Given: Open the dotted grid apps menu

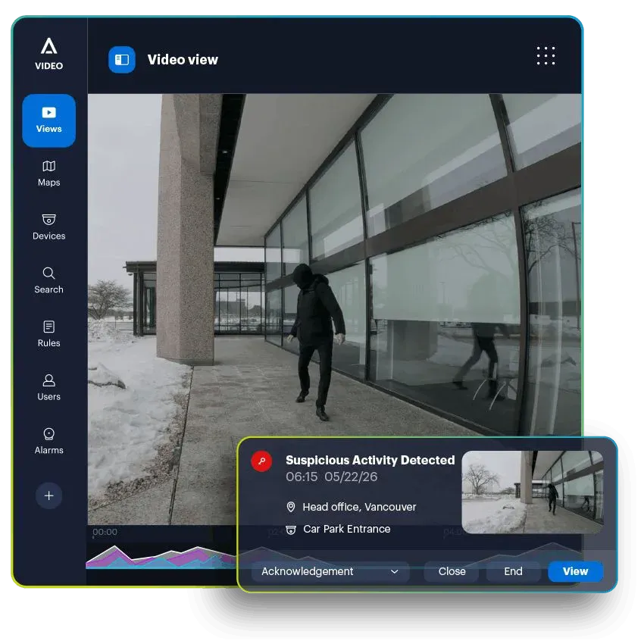Looking at the screenshot, I should click(546, 55).
